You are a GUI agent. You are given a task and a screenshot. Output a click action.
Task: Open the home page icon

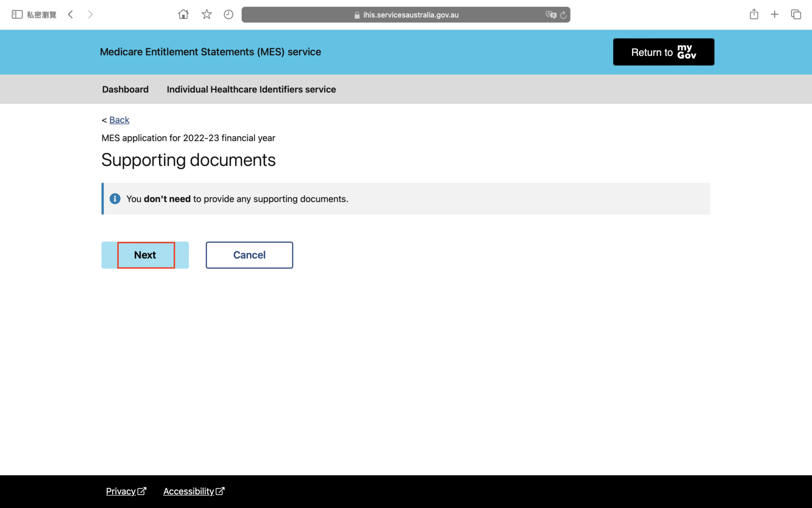pyautogui.click(x=183, y=15)
